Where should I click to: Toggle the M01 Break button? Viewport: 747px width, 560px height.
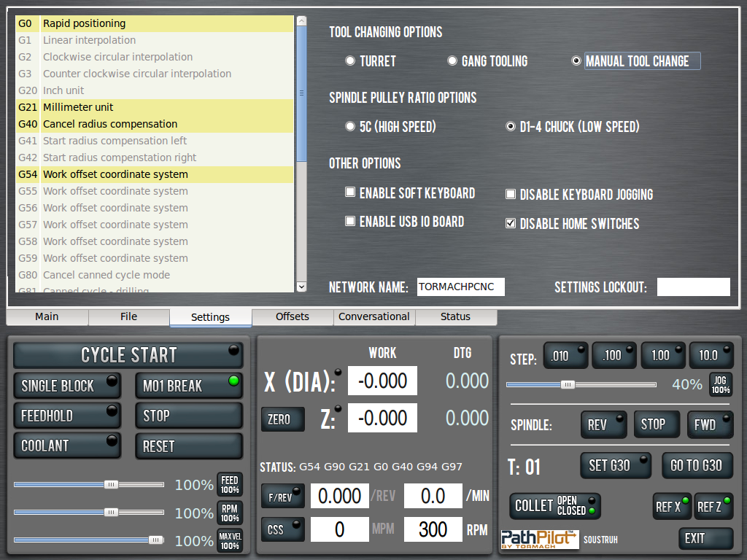pyautogui.click(x=188, y=386)
